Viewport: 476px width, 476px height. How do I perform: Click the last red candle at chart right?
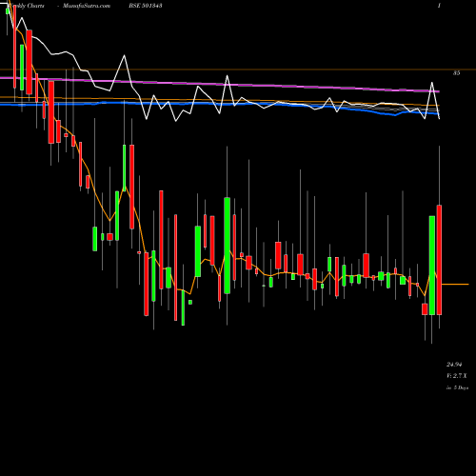pyautogui.click(x=439, y=260)
